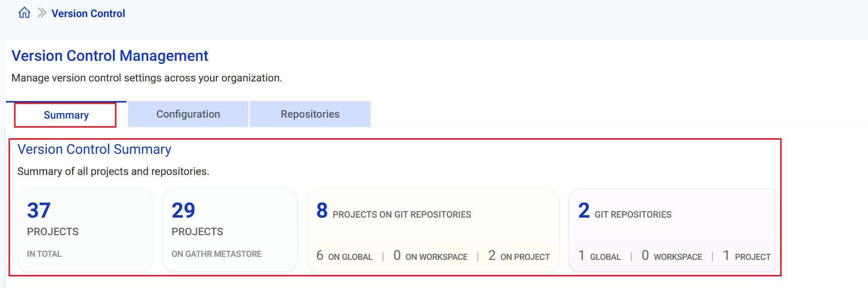Select the 1 Global repository count
This screenshot has width=868, height=288.
(599, 256)
